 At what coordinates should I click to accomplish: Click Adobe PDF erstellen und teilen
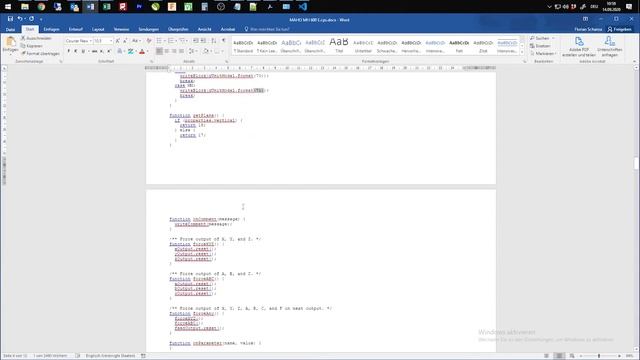[579, 47]
